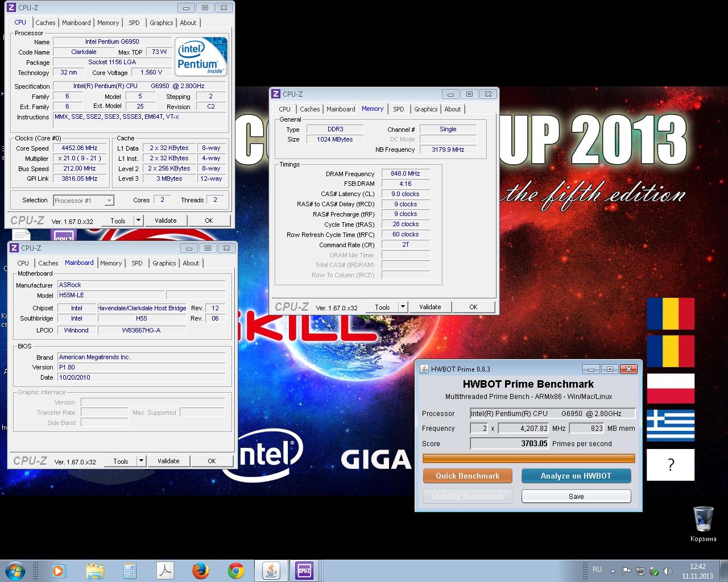Viewport: 728px width, 582px height.
Task: Start the Quick Benchmark in HWBOT Prime
Action: click(468, 476)
